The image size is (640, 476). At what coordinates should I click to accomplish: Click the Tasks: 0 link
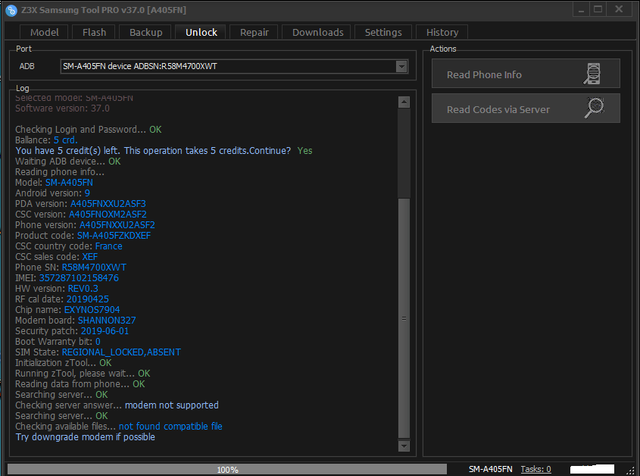point(536,469)
